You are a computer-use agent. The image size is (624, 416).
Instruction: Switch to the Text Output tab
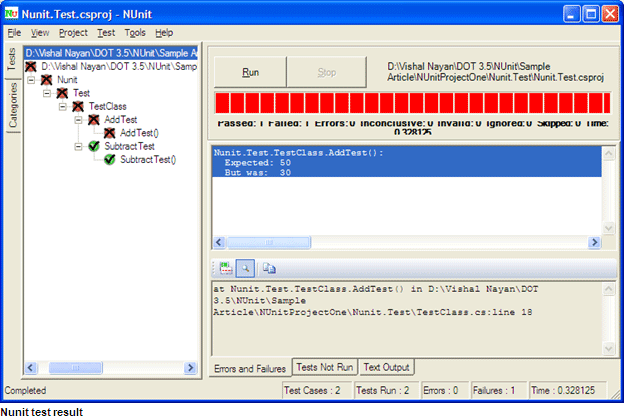[386, 367]
